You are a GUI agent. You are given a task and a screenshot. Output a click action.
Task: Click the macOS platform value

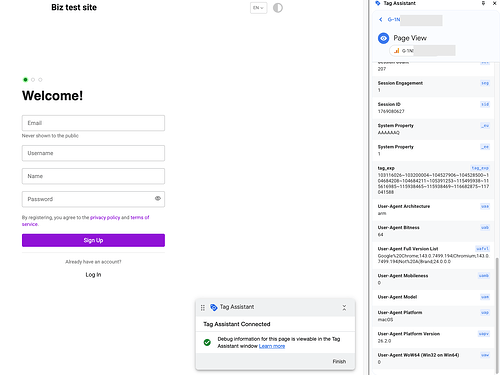[385, 320]
